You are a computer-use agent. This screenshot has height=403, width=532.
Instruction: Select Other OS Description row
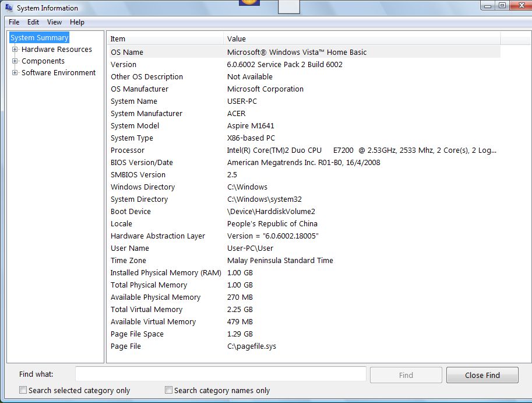(x=304, y=77)
